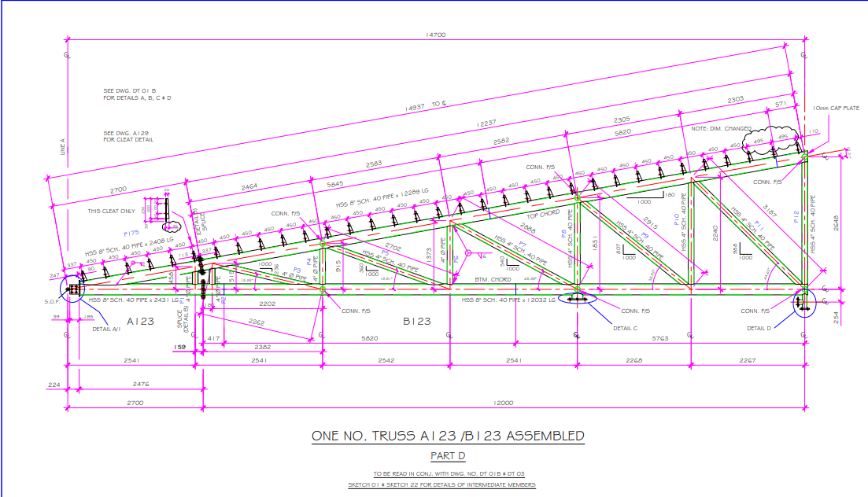Click the 'HSS 8" SCH. 40 PIPE x 12289 LG' label

(x=382, y=197)
